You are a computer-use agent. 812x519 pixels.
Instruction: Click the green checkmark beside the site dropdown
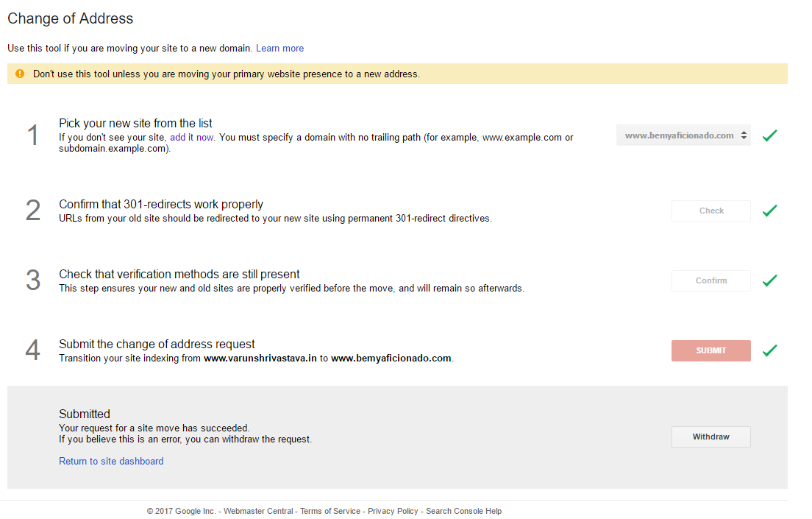[x=769, y=135]
